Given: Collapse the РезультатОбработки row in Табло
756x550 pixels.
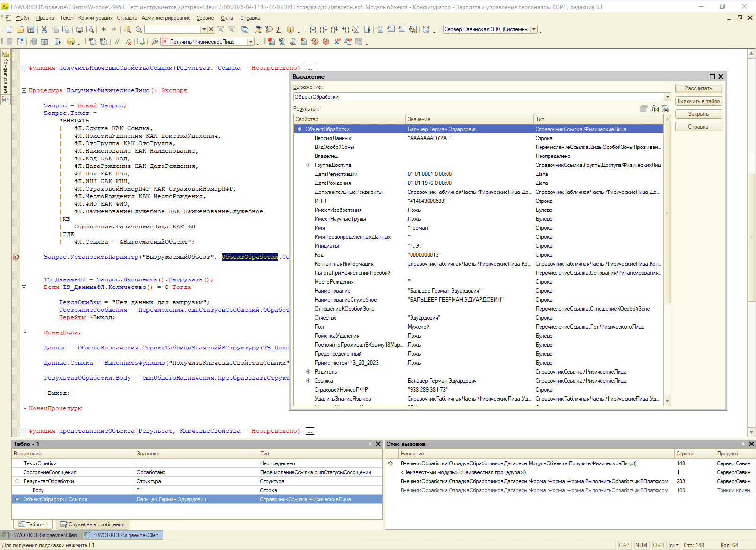Looking at the screenshot, I should [17, 481].
